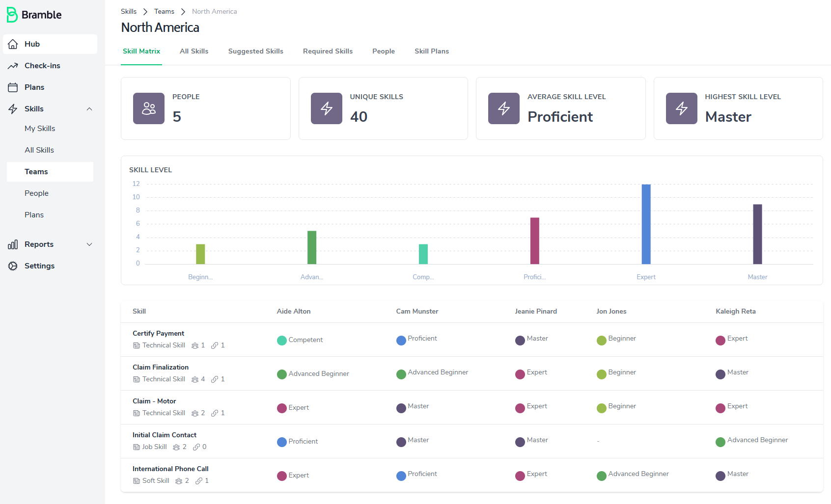Click the People card group icon
Viewport: 831px width, 504px height.
coord(149,108)
